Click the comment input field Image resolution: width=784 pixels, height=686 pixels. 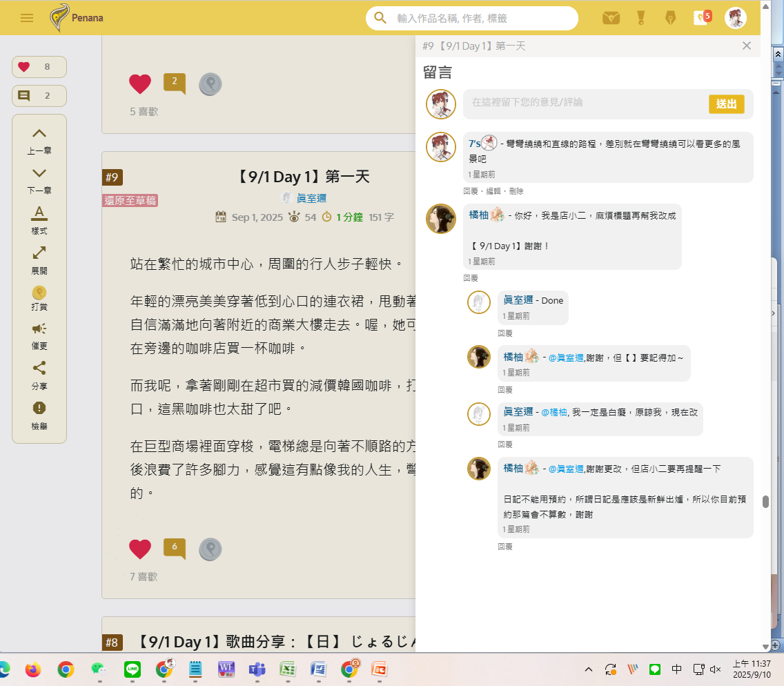585,104
